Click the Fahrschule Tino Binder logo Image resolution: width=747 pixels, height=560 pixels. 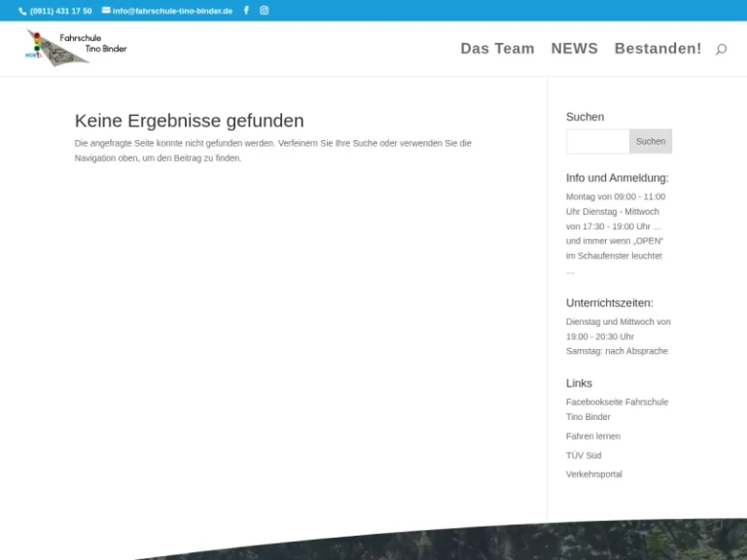[x=76, y=48]
